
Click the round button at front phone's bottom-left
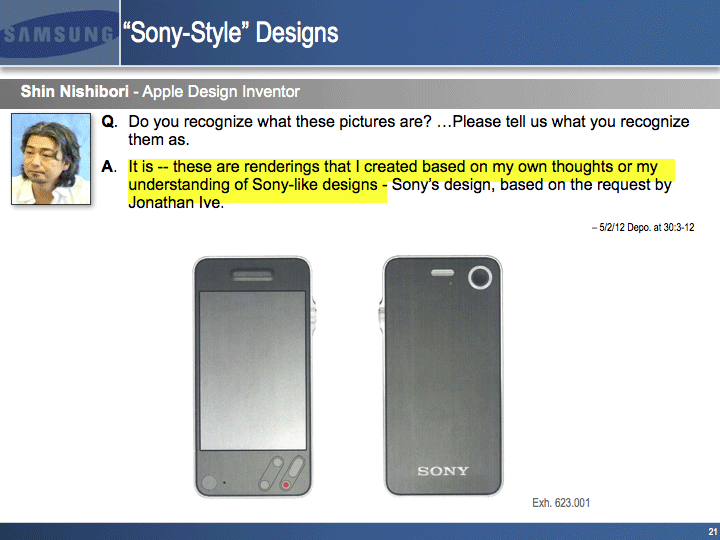click(208, 482)
